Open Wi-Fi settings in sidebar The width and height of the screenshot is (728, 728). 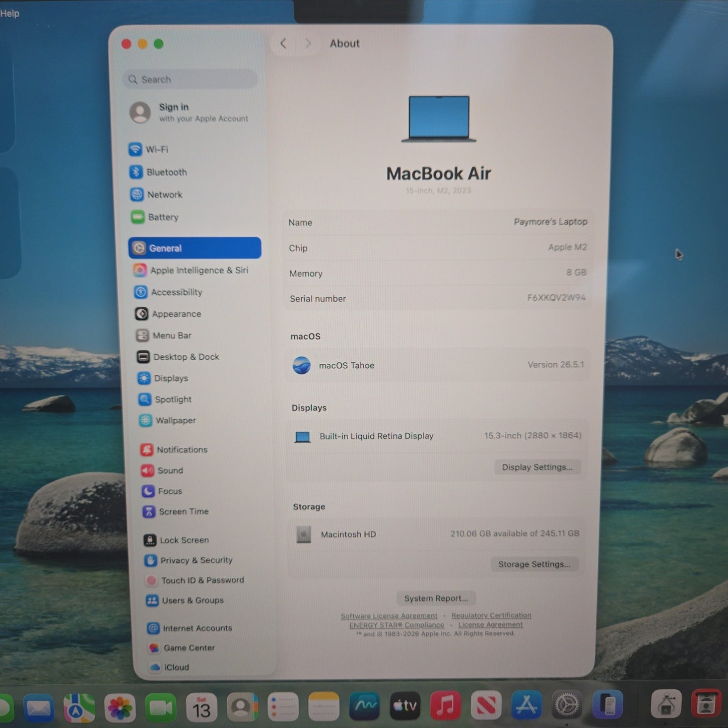point(149,149)
